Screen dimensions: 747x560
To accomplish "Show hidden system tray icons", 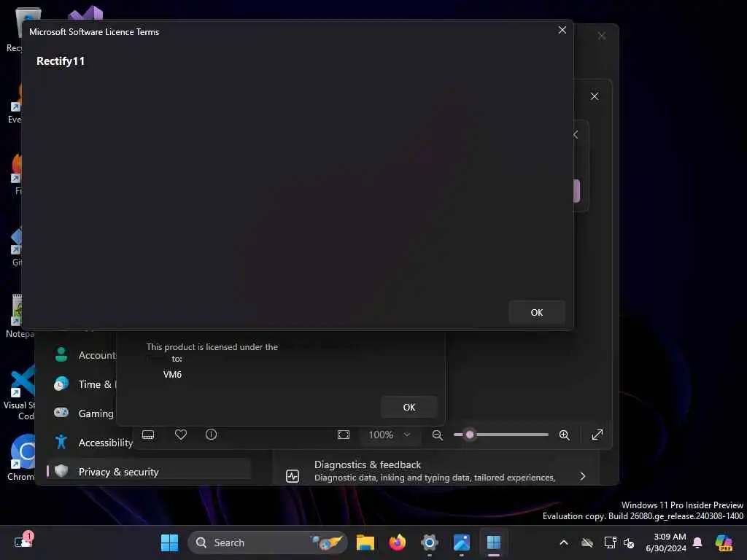I will 564,542.
